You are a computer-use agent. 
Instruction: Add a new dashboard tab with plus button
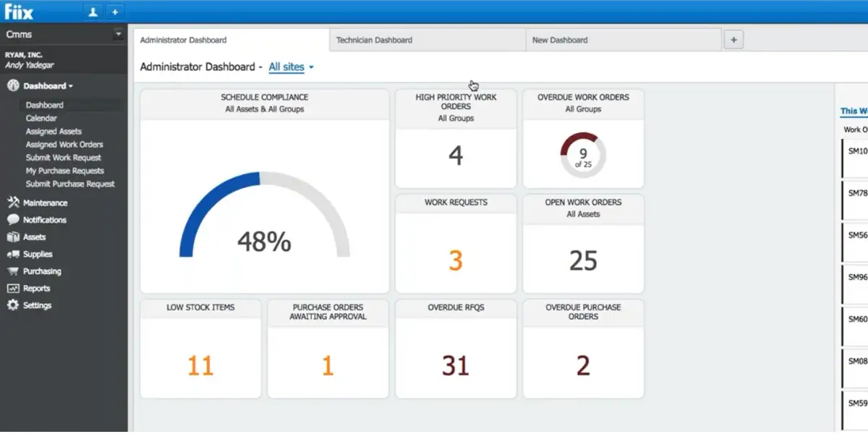733,41
